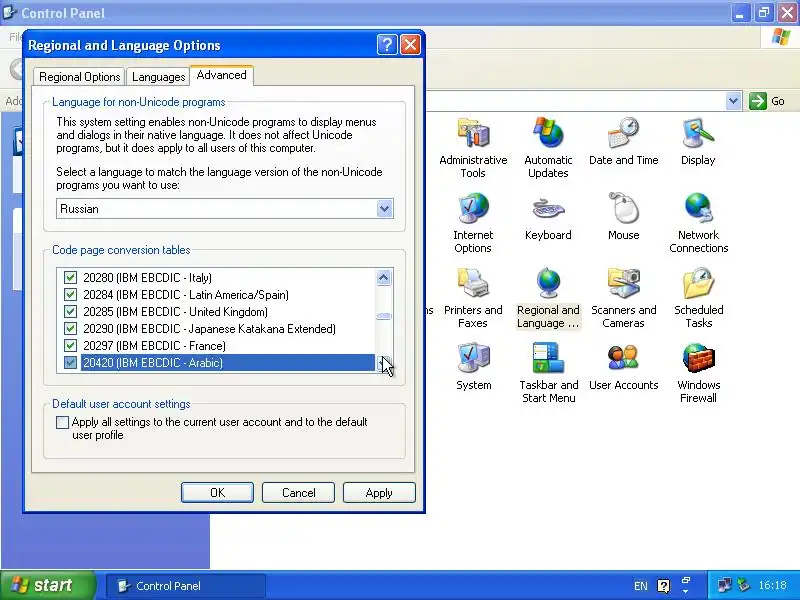The height and width of the screenshot is (600, 800).
Task: Click the dialog's question mark help button
Action: click(387, 45)
